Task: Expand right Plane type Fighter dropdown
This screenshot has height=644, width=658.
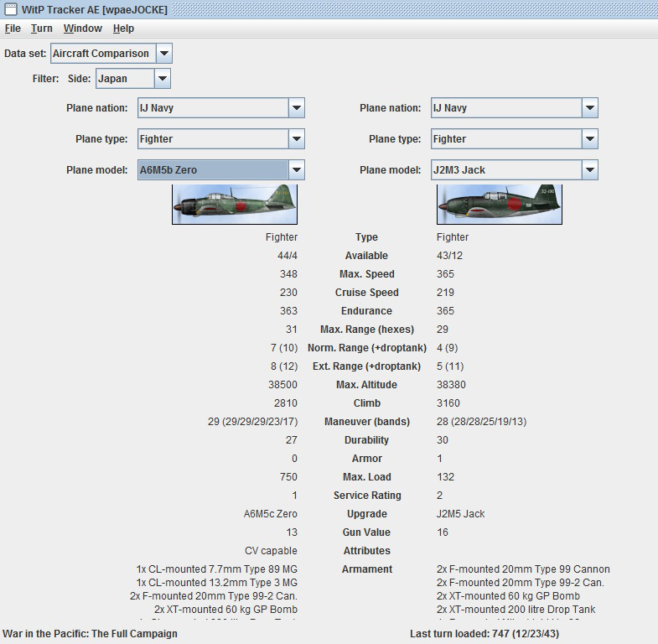Action: click(589, 139)
